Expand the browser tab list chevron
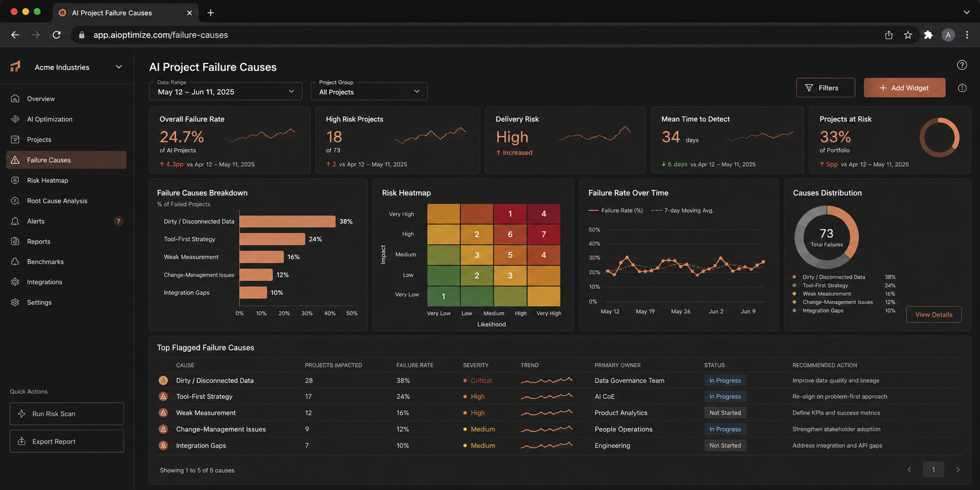 tap(967, 12)
